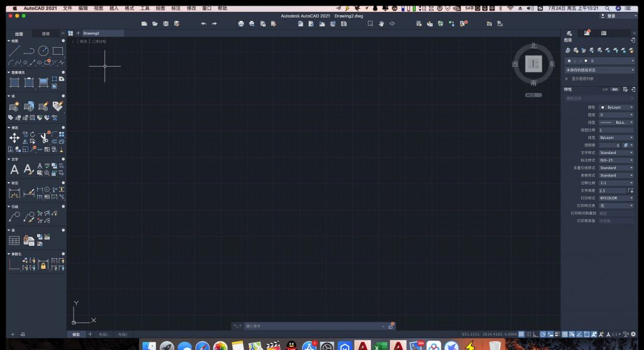The height and width of the screenshot is (350, 644).
Task: Switch to the 建模 tool set tab
Action: [46, 34]
